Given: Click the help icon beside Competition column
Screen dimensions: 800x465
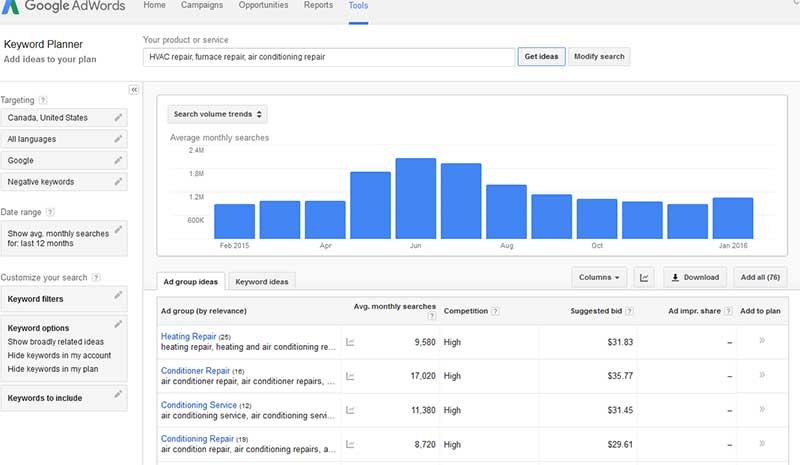Looking at the screenshot, I should (495, 311).
